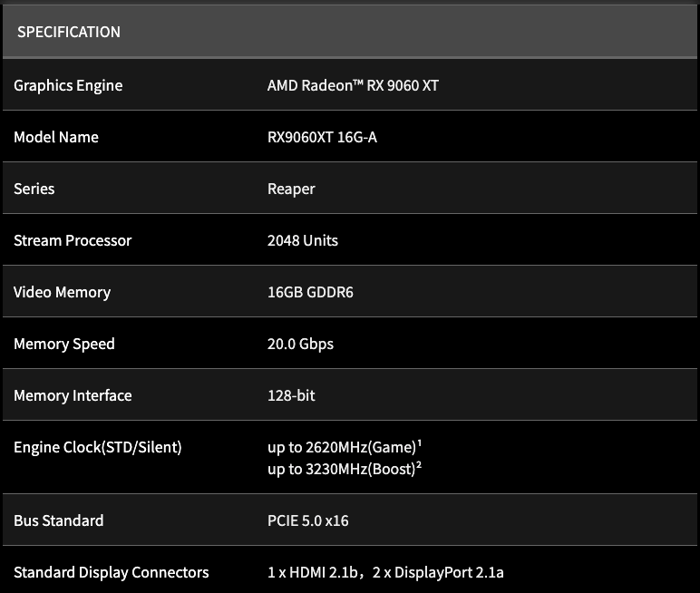Click the 3230MHz Boost clock footnote 2
The width and height of the screenshot is (700, 593).
pyautogui.click(x=419, y=465)
